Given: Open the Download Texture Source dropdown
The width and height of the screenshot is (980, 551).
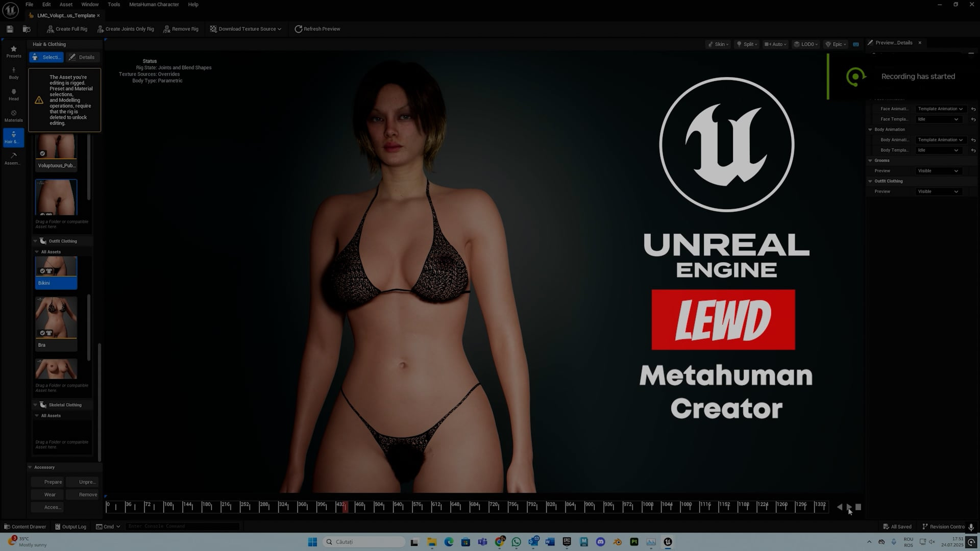Looking at the screenshot, I should tap(246, 29).
